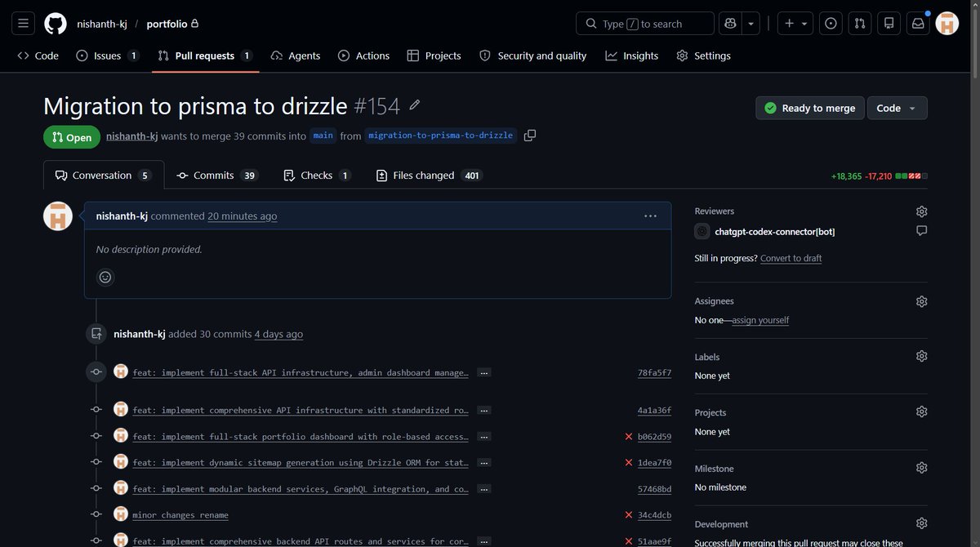Open nishanth-kj author link in PR header
This screenshot has width=980, height=547.
131,136
